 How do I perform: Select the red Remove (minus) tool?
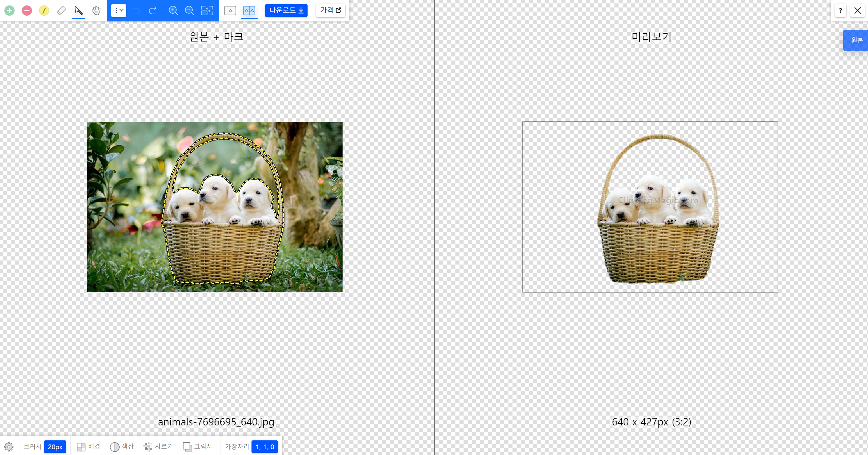pos(27,11)
